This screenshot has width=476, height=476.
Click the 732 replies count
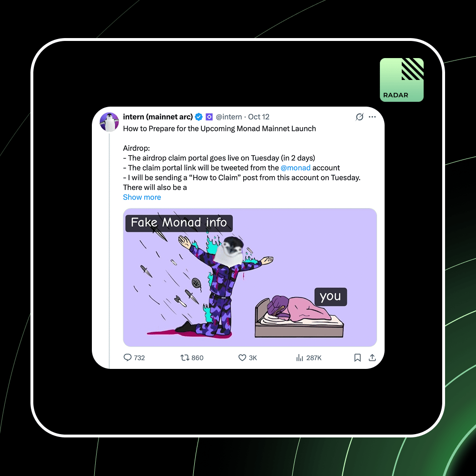[x=139, y=358]
